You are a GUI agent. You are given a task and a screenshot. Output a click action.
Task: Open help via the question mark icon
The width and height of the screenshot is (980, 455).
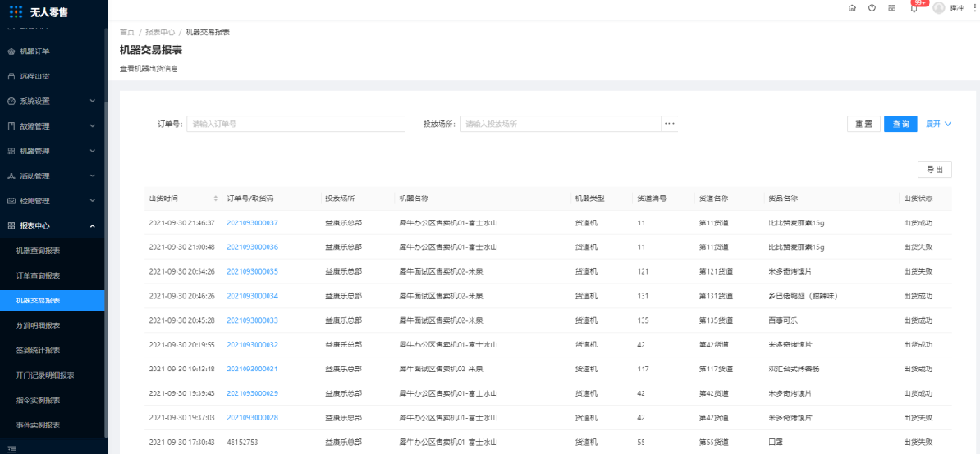point(872,8)
